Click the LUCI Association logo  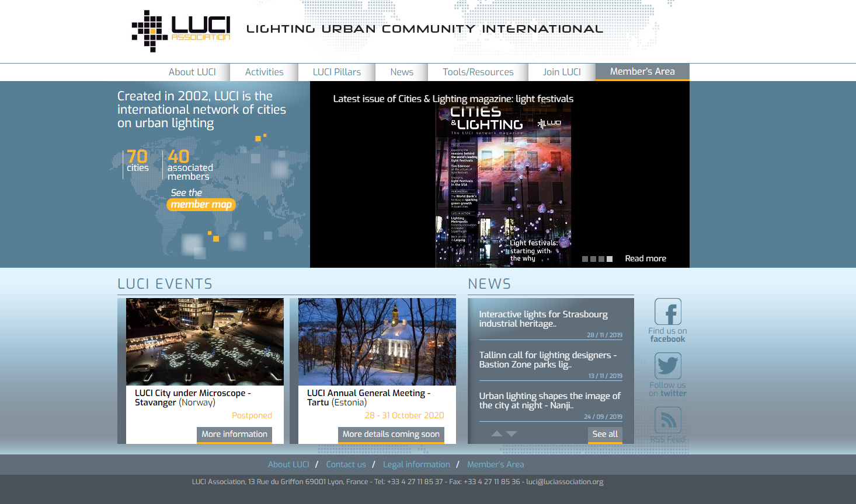click(x=181, y=31)
